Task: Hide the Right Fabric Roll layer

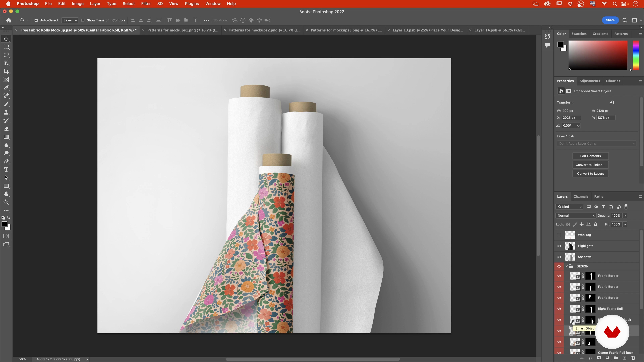Action: pyautogui.click(x=559, y=309)
